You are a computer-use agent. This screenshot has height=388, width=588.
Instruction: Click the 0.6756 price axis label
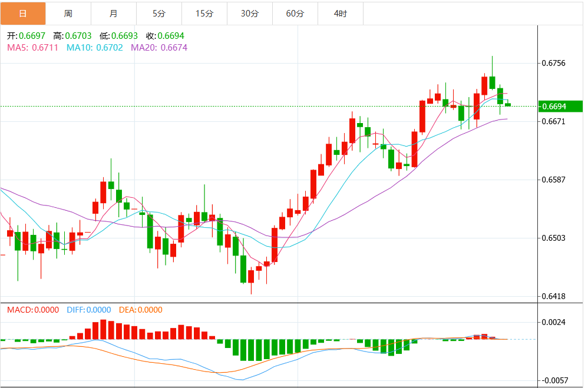[x=554, y=63]
